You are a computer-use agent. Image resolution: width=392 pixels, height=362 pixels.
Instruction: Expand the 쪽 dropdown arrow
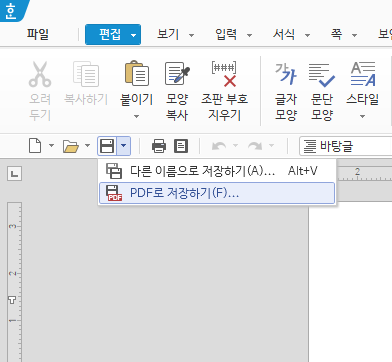[x=355, y=35]
